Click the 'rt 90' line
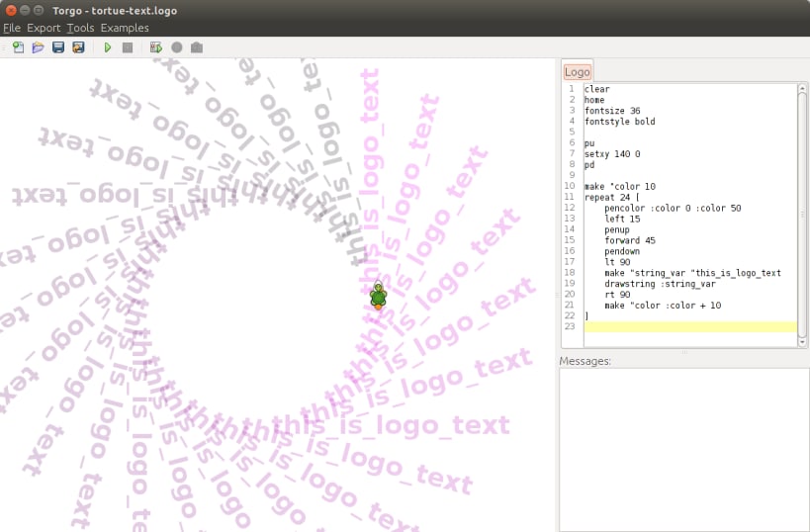The image size is (810, 532). point(617,295)
